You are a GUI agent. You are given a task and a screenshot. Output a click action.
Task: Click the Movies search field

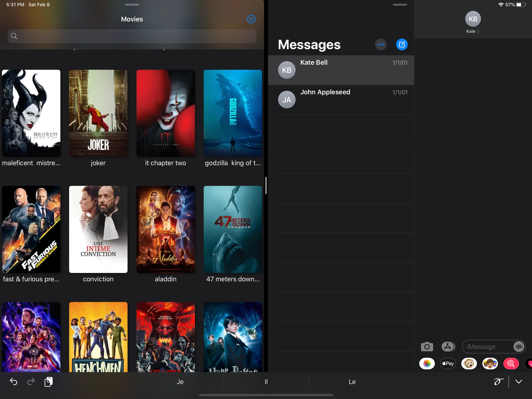[x=132, y=36]
